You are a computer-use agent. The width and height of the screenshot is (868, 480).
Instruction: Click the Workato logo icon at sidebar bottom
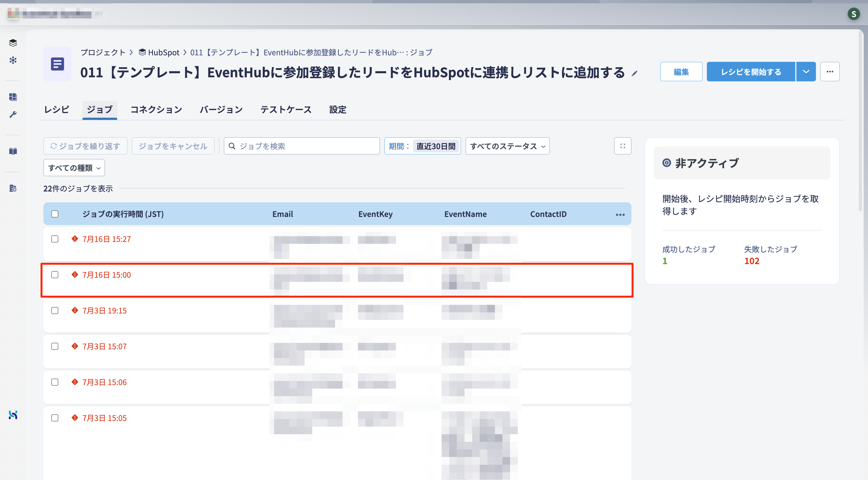(x=13, y=415)
